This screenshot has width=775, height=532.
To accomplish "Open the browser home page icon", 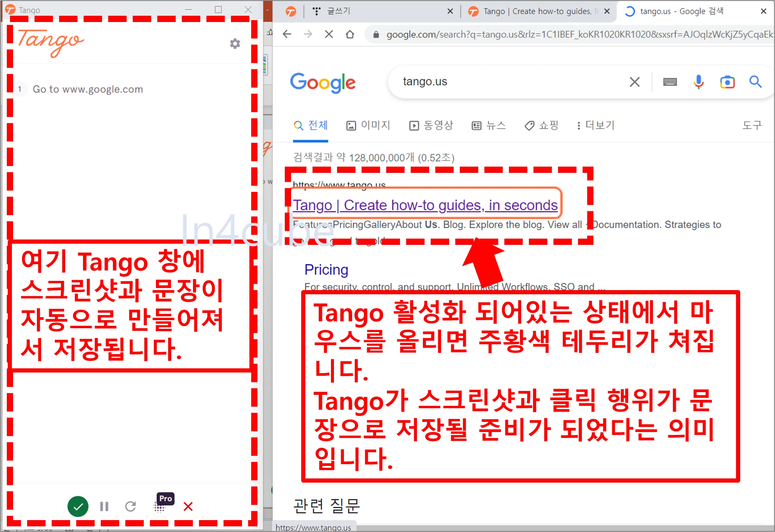I will tap(350, 34).
